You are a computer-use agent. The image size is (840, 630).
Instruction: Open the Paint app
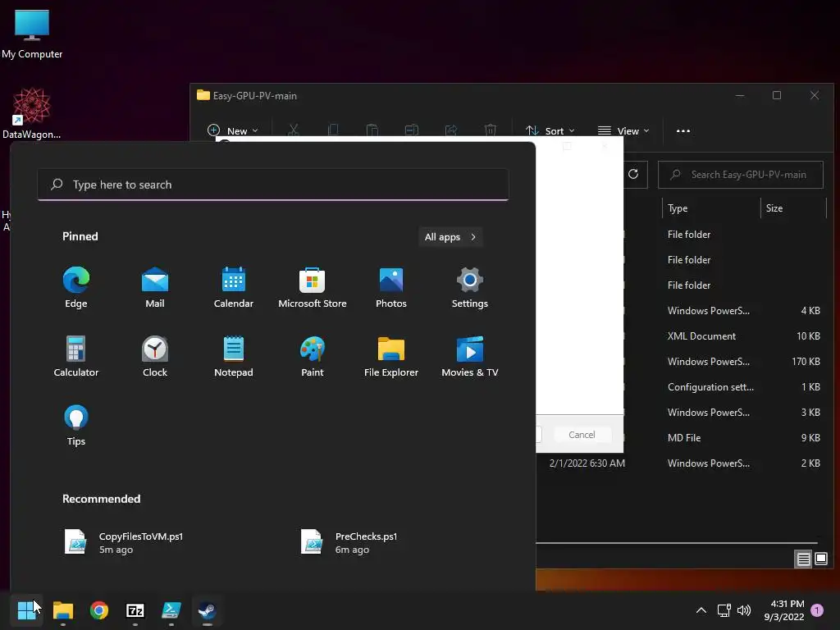313,356
